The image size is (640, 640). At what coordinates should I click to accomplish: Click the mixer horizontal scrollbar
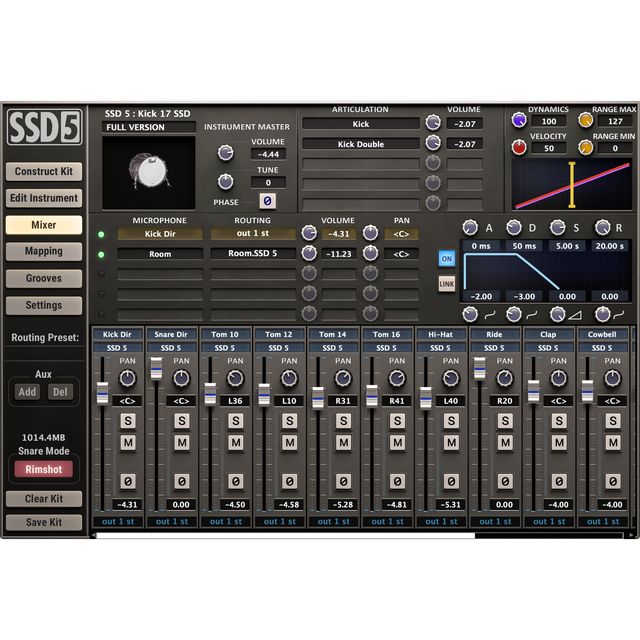[x=285, y=535]
